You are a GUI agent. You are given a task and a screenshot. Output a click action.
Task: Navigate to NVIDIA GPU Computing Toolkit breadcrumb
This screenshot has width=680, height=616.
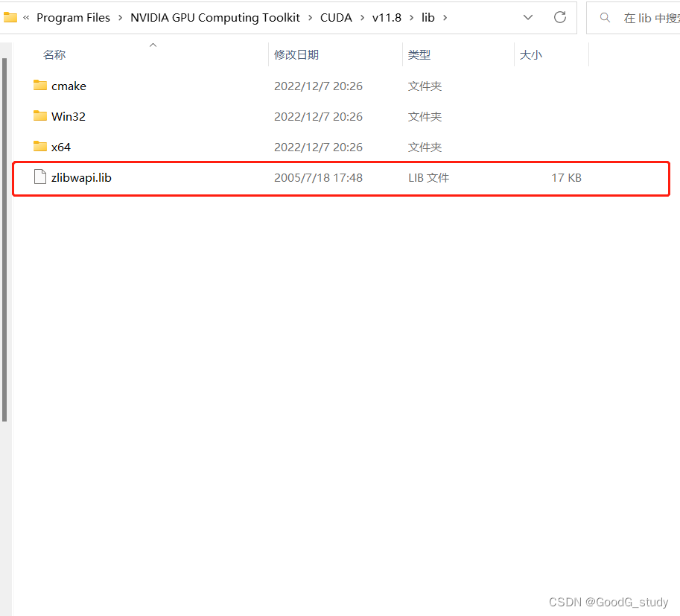click(215, 17)
